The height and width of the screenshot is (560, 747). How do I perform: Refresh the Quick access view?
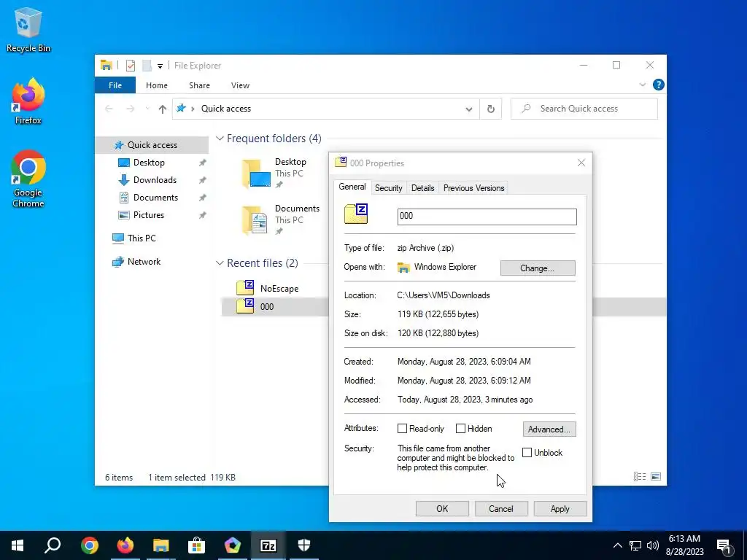[491, 109]
